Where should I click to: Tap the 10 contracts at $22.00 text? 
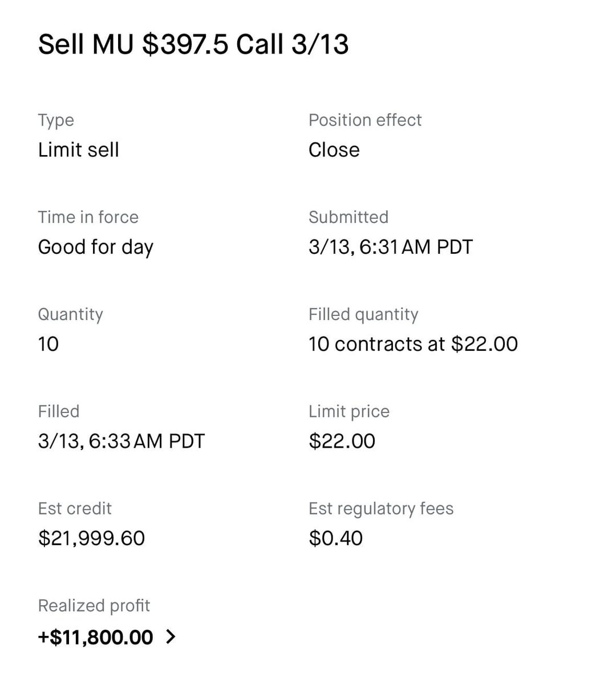(x=412, y=344)
